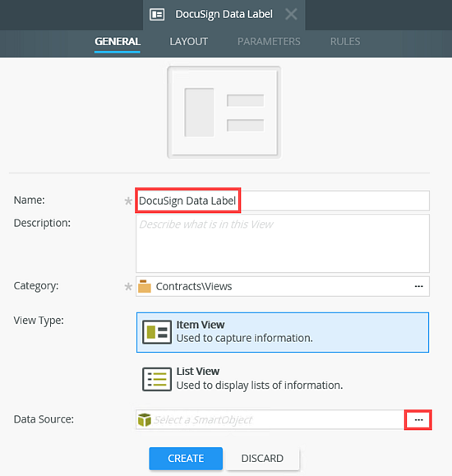Click the Select a SmartObject field
The width and height of the screenshot is (452, 476).
click(270, 420)
